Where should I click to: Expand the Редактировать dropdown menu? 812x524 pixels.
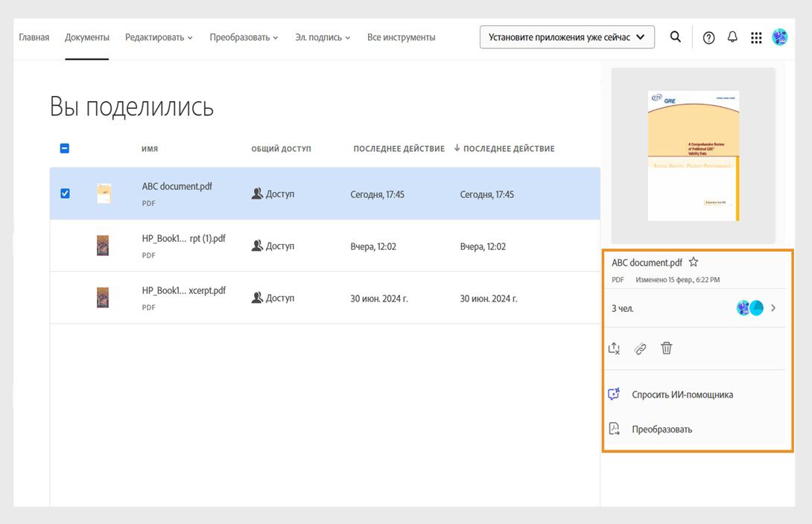click(x=159, y=37)
